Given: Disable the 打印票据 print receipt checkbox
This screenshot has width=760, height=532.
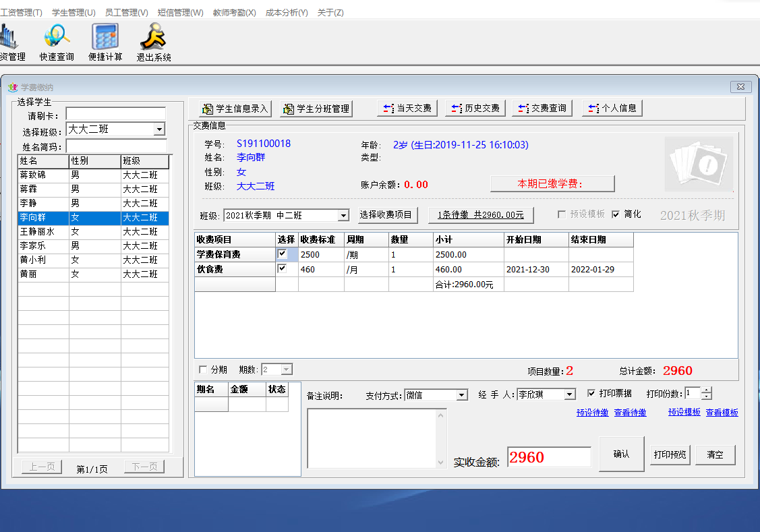Looking at the screenshot, I should [x=591, y=393].
